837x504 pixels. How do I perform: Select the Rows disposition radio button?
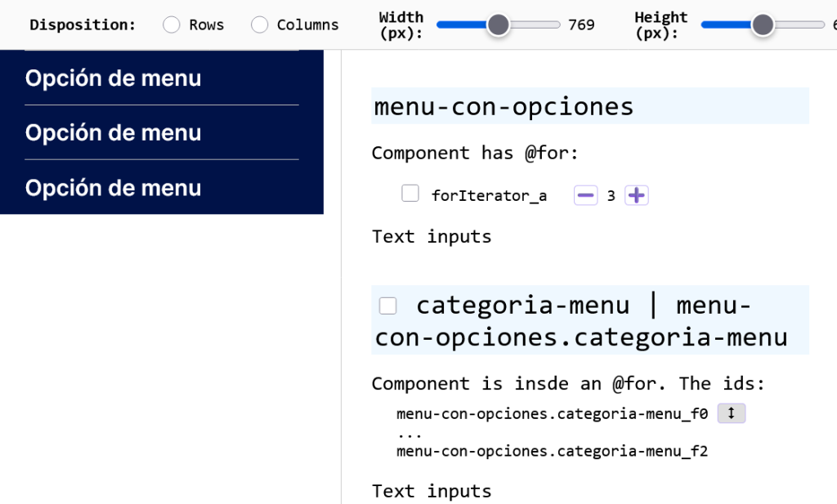[171, 25]
